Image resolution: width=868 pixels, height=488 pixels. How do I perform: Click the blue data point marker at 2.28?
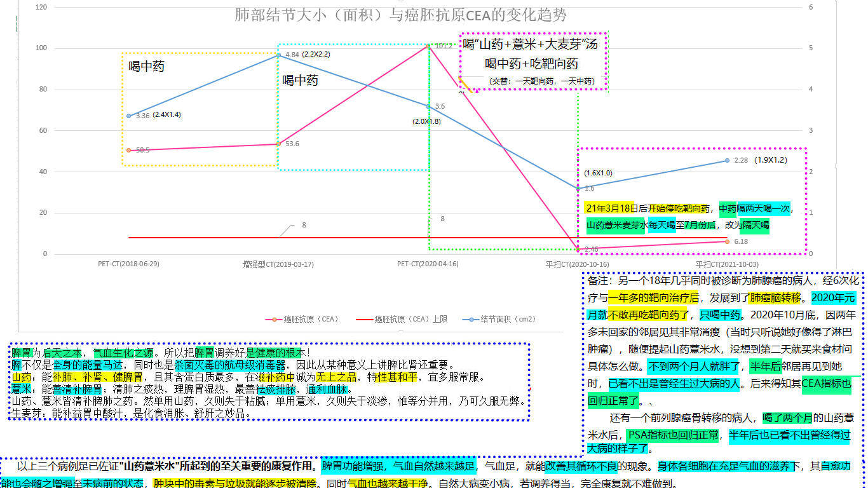point(726,160)
